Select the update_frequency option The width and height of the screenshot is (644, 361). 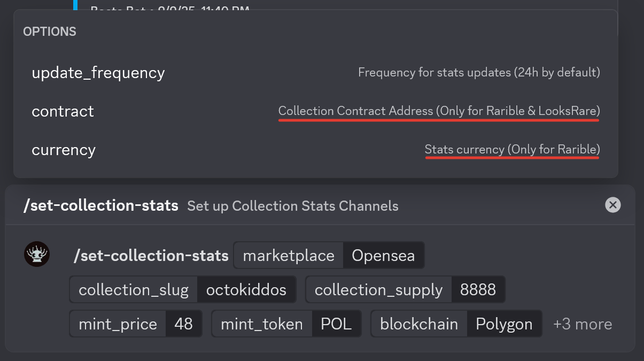tap(98, 73)
